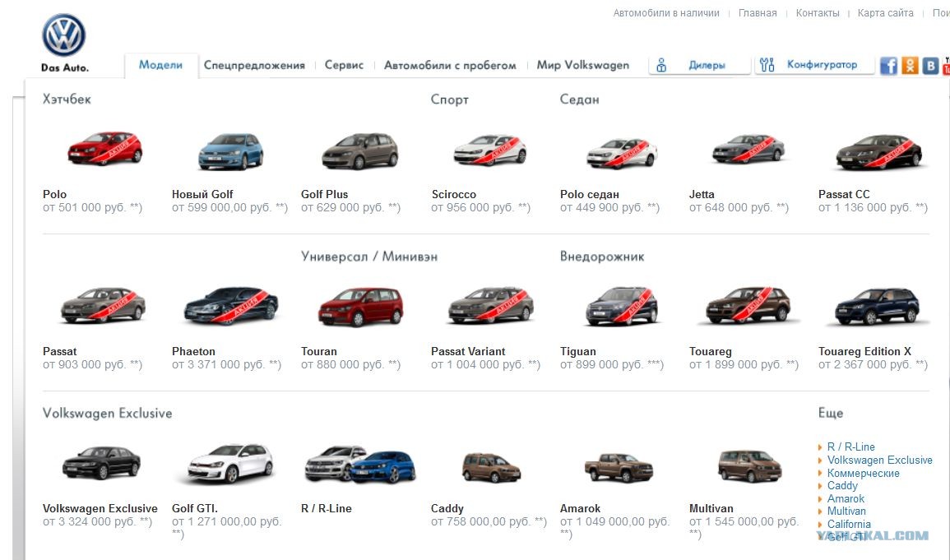Click the Touareg Edition X name
Screen dimensions: 950x560
pos(864,351)
